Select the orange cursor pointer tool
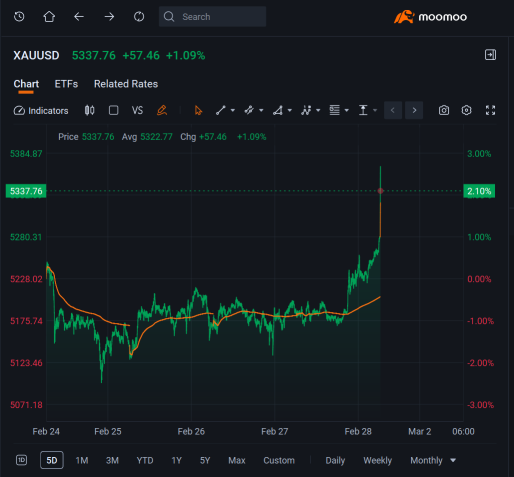 (198, 110)
